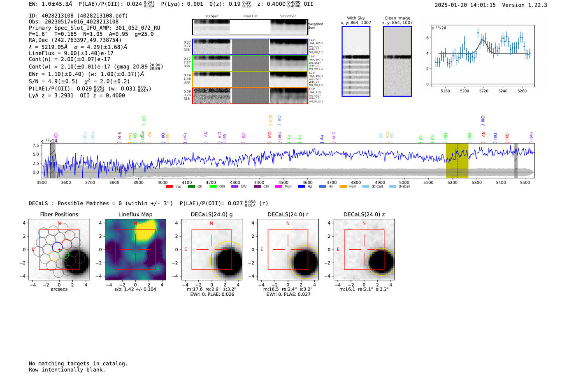The height and width of the screenshot is (392, 576).
Task: Open the DECaLS(24.0) r cutout
Action: [x=288, y=250]
